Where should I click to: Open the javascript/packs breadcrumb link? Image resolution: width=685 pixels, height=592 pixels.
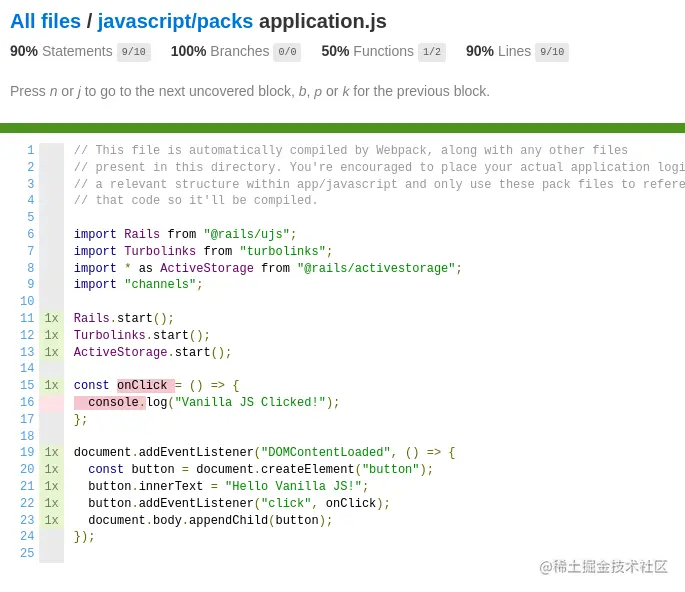(x=175, y=21)
